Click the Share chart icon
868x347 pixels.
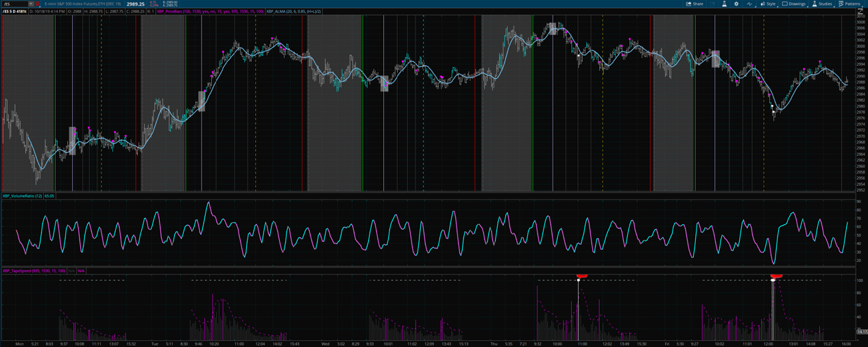point(695,4)
